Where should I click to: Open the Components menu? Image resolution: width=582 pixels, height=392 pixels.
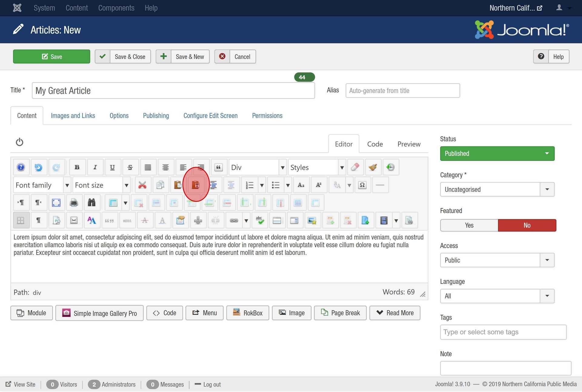click(x=116, y=8)
